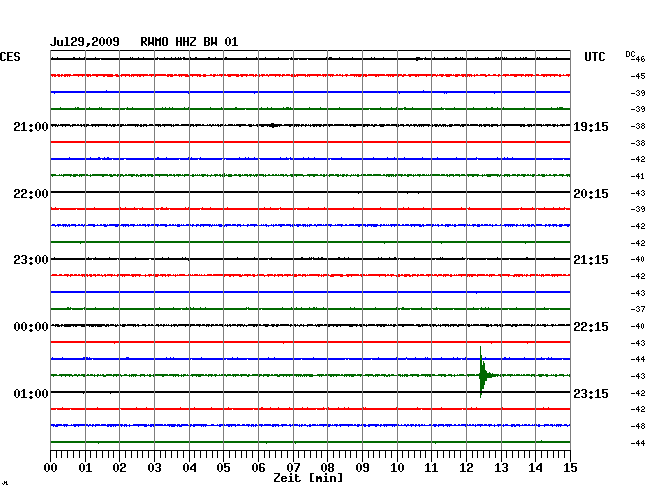This screenshot has width=650, height=494.
Task: Click the DC value "-41"
Action: 638,176
